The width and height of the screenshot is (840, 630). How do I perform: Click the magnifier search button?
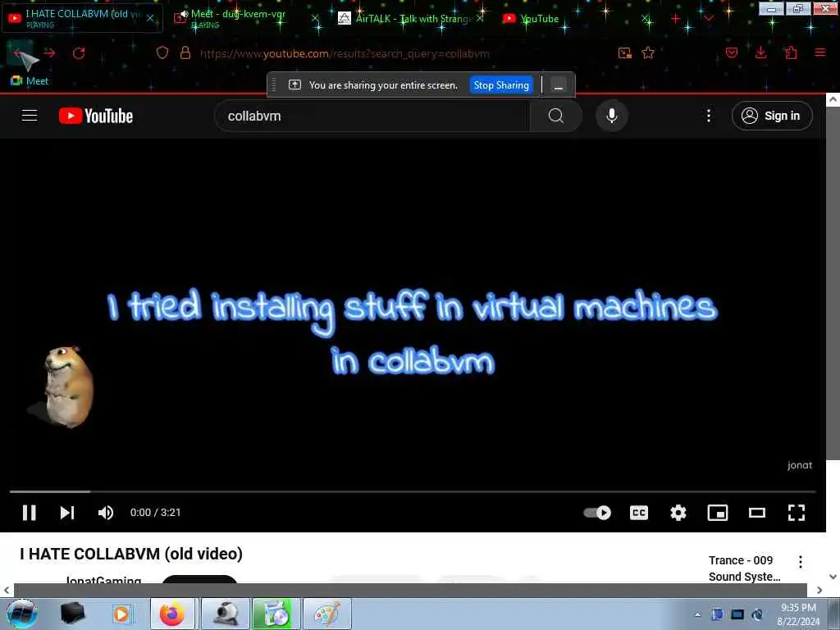click(556, 116)
